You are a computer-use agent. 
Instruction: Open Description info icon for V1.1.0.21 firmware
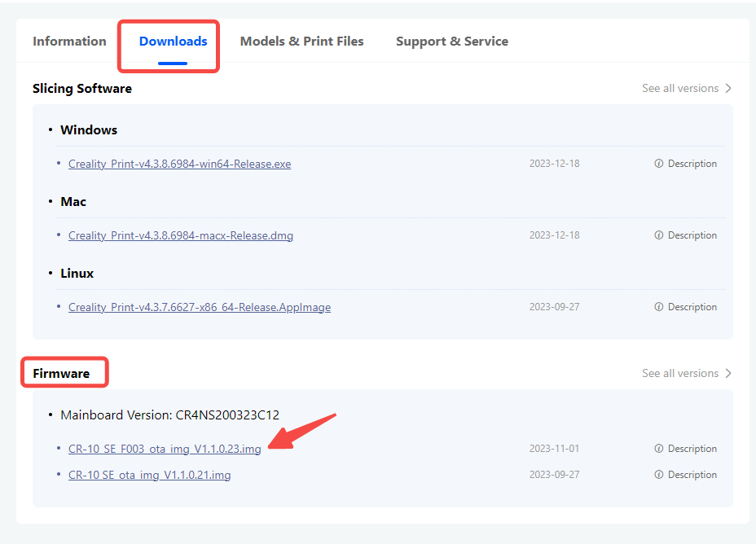pos(658,475)
